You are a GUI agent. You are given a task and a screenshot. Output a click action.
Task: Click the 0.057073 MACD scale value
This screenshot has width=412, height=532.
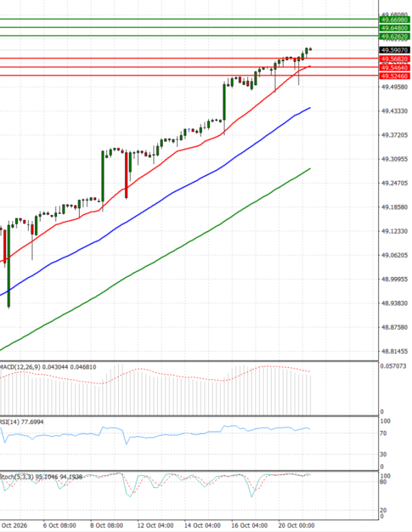[393, 366]
